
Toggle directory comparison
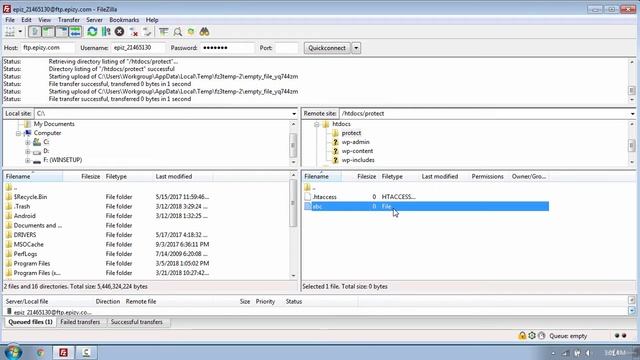[x=178, y=32]
